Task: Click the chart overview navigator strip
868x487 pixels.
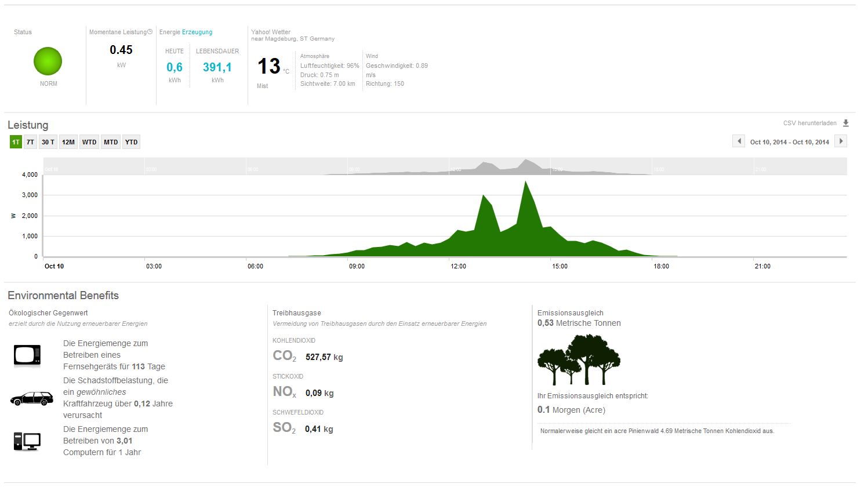Action: pos(445,166)
